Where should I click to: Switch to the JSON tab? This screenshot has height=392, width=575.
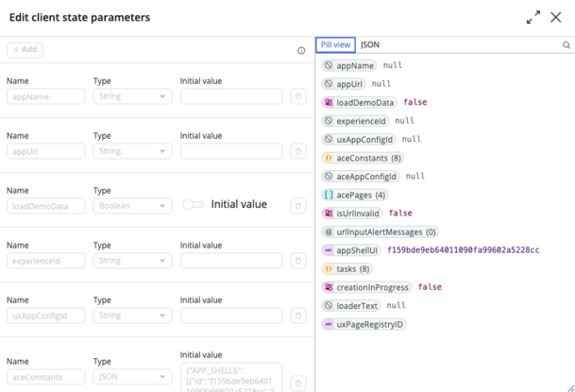(x=370, y=44)
